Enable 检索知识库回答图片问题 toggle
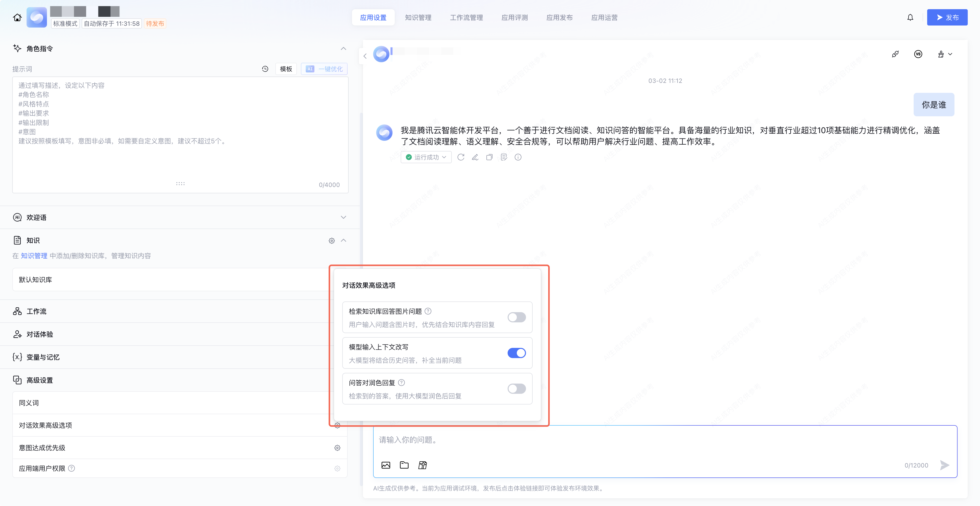 (x=516, y=317)
